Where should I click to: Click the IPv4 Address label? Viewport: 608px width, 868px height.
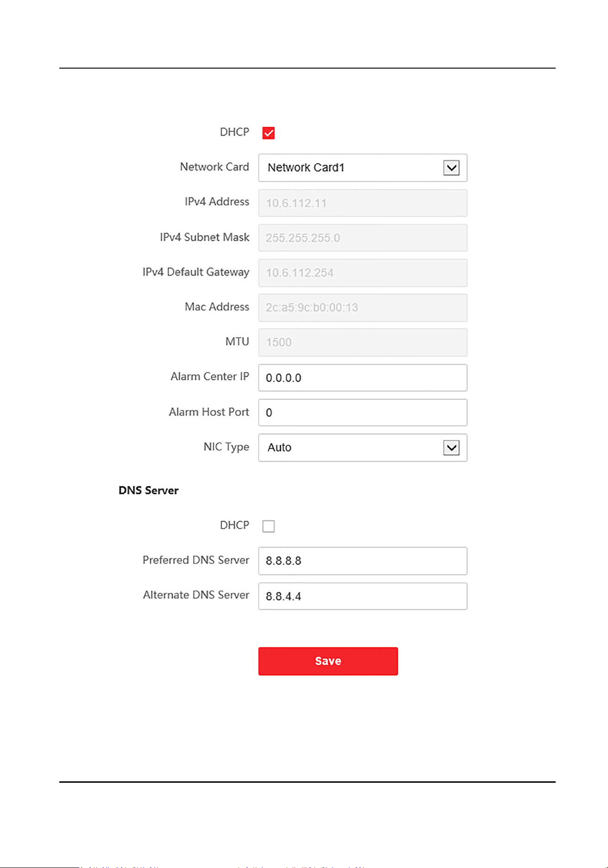[x=217, y=202]
